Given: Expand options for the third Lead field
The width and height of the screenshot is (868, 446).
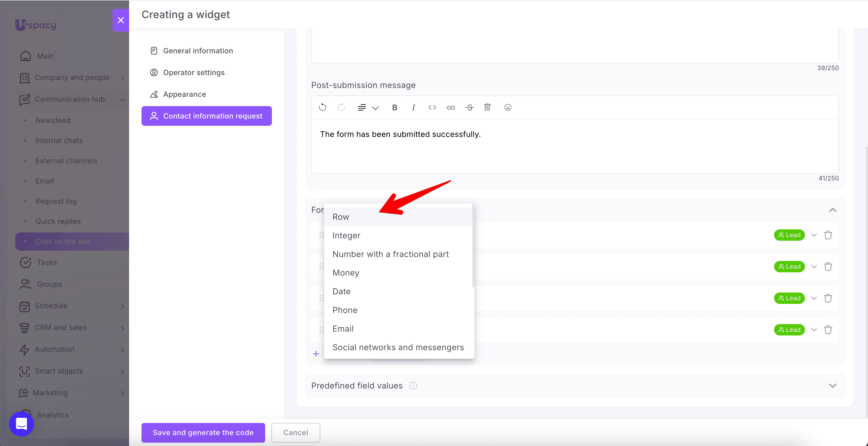Looking at the screenshot, I should (814, 298).
